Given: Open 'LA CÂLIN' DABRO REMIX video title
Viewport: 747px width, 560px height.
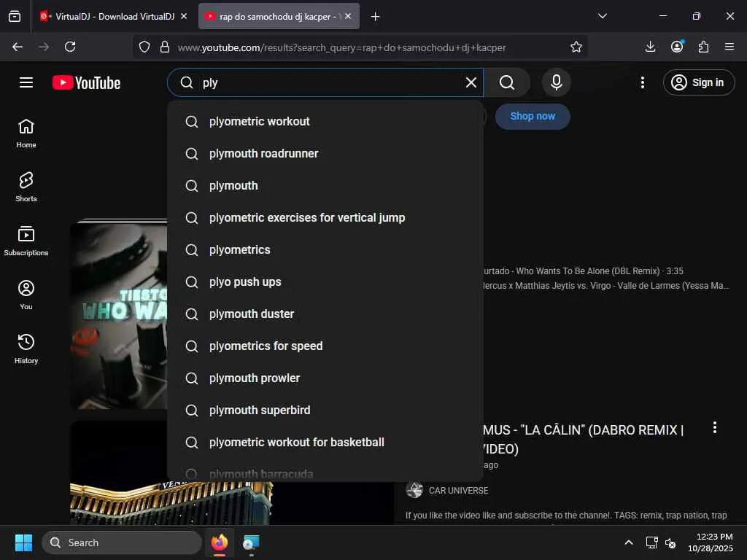Looking at the screenshot, I should coord(584,440).
